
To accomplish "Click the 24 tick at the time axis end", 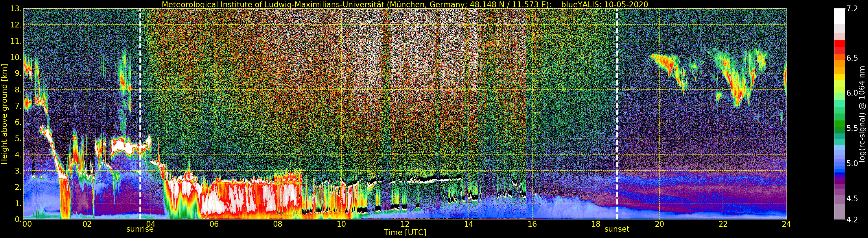I will click(786, 224).
